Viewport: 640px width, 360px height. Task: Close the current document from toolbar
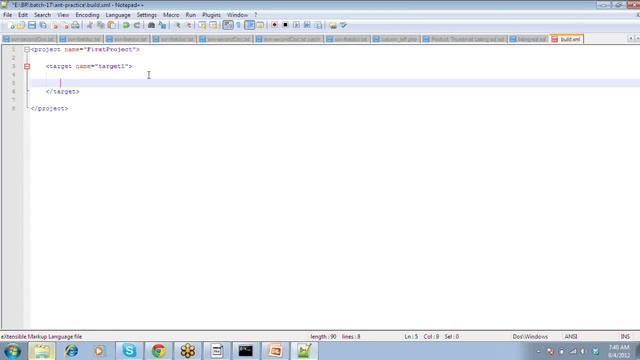click(x=55, y=25)
